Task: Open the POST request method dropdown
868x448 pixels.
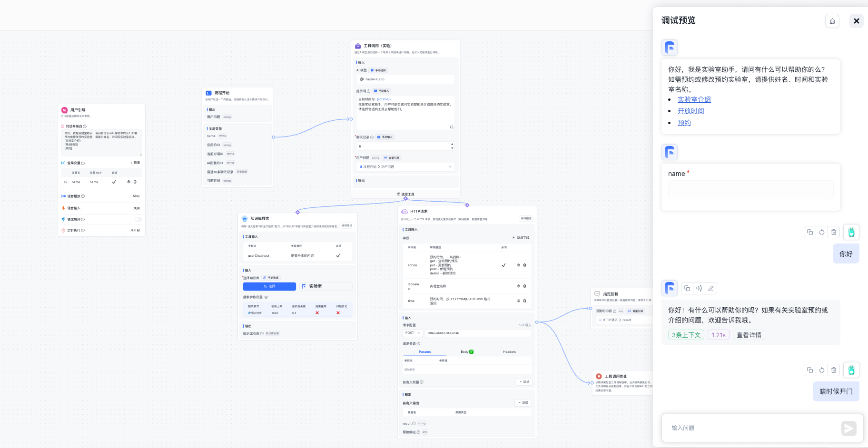Action: [413, 333]
